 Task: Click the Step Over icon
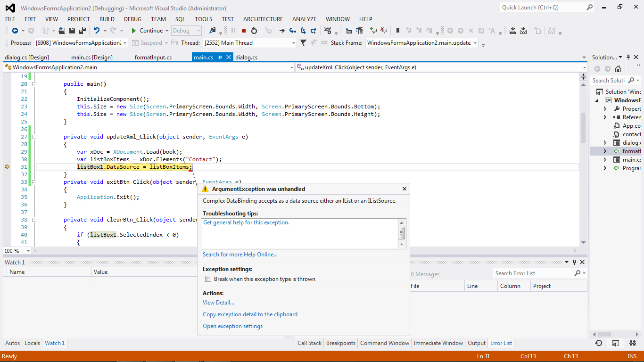[303, 31]
